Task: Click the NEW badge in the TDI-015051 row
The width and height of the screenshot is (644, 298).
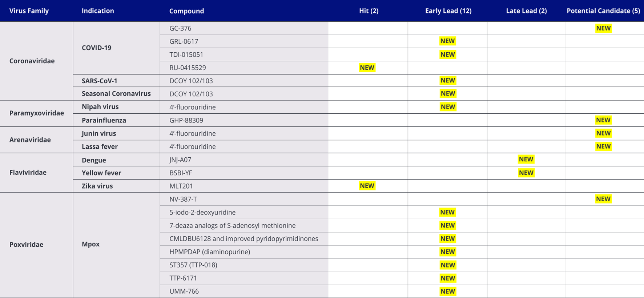Action: [x=448, y=55]
